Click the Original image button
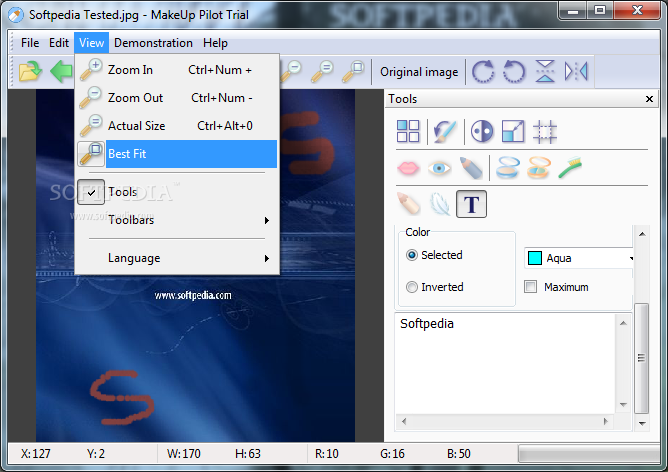The height and width of the screenshot is (472, 668). point(419,72)
